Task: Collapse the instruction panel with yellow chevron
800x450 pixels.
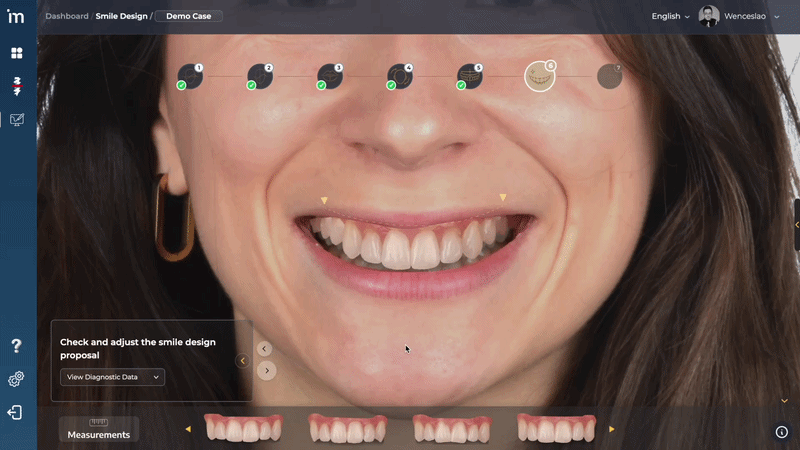Action: click(x=242, y=361)
